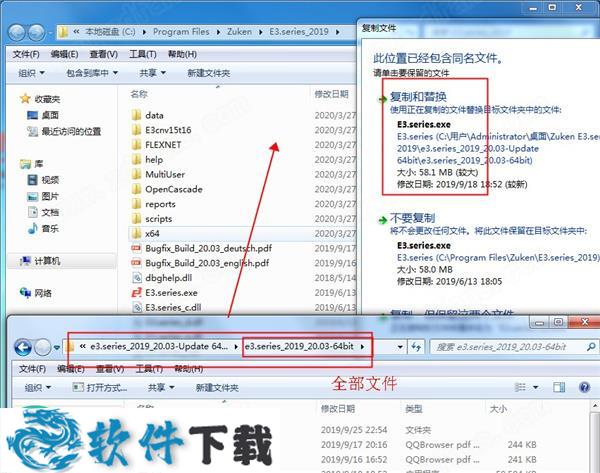Viewport: 600px width, 473px height.
Task: Expand breadcrumb arrow after e3.series_2019_20.03-64bit
Action: click(362, 347)
